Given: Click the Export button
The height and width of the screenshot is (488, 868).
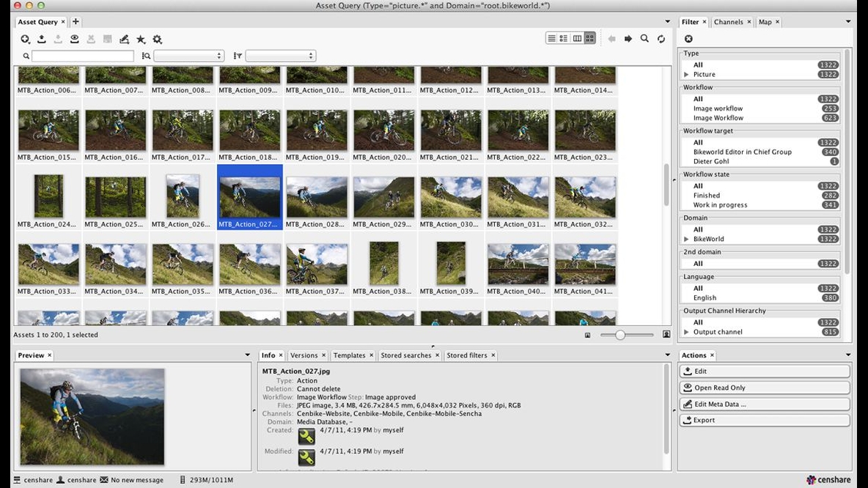Looking at the screenshot, I should tap(765, 421).
